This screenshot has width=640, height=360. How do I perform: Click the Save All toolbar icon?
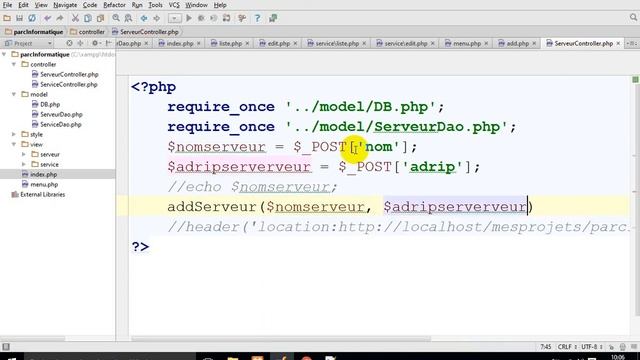coord(19,18)
